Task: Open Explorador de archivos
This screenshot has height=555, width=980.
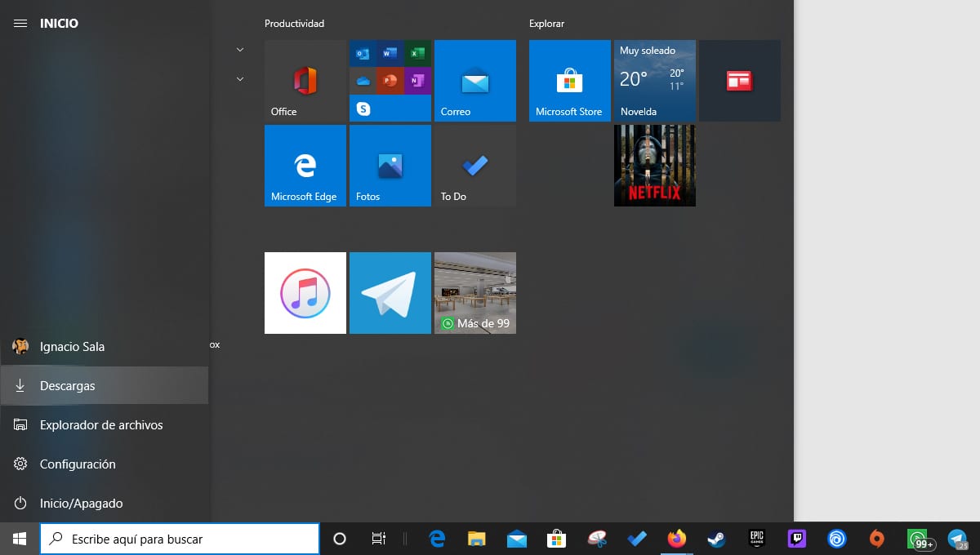Action: (x=105, y=425)
